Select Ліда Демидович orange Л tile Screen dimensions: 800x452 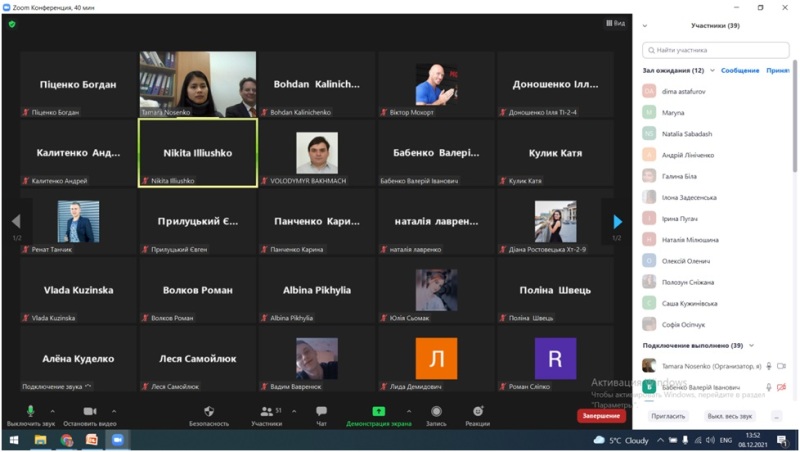point(436,359)
